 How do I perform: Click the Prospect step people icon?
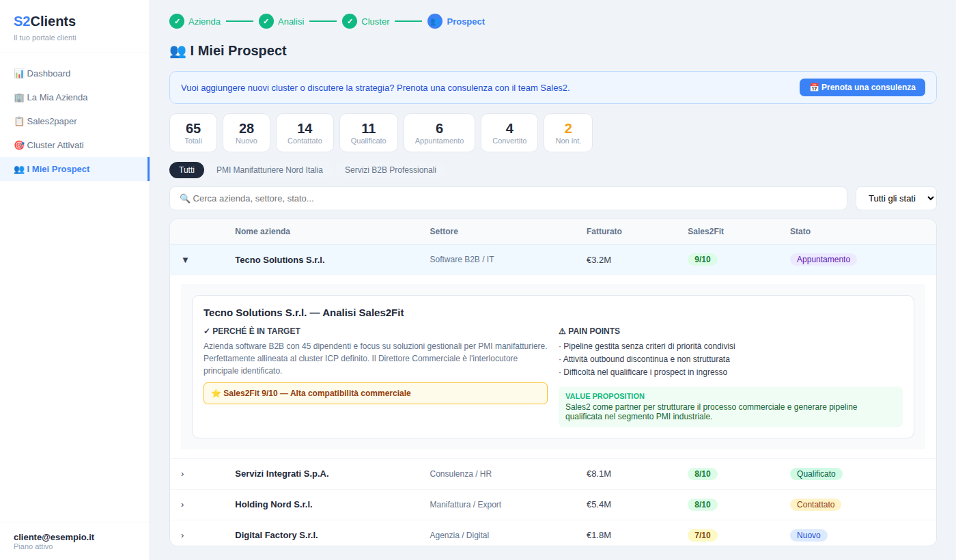435,21
